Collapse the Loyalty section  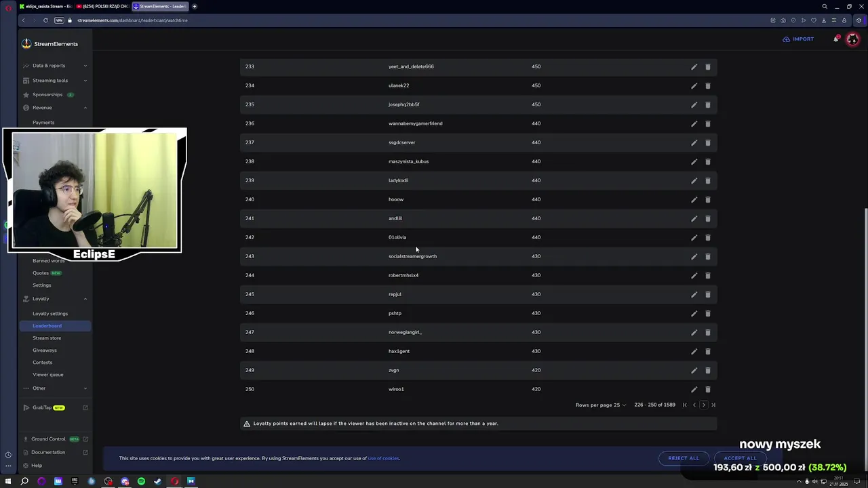pyautogui.click(x=55, y=299)
